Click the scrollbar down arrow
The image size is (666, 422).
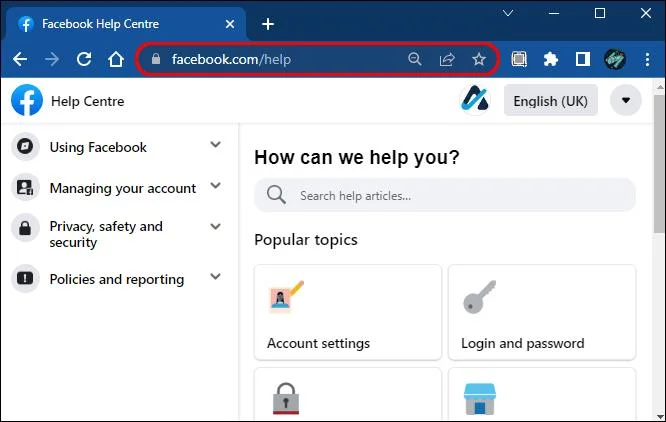click(660, 416)
